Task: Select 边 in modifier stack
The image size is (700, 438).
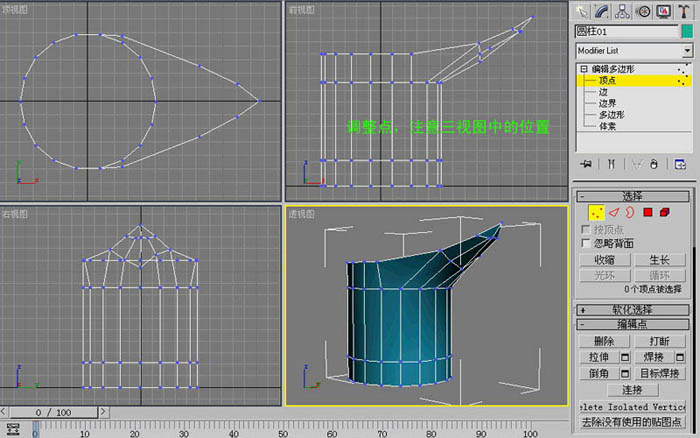Action: point(603,92)
